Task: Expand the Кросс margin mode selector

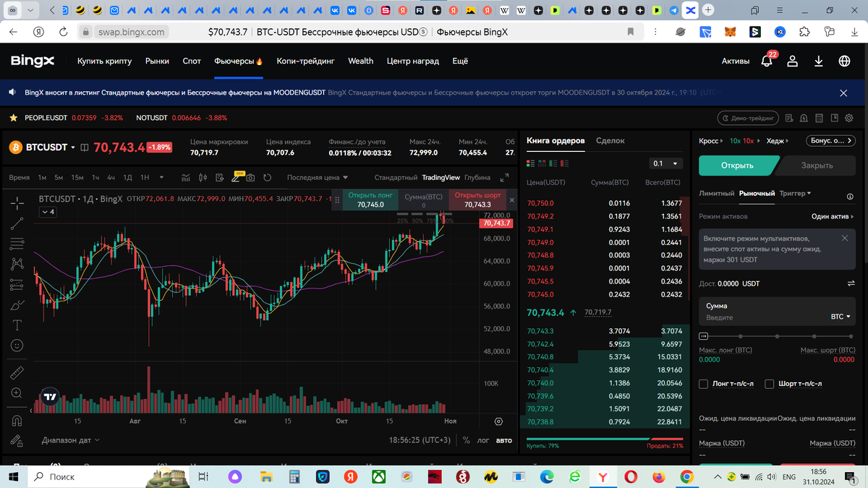Action: point(711,141)
